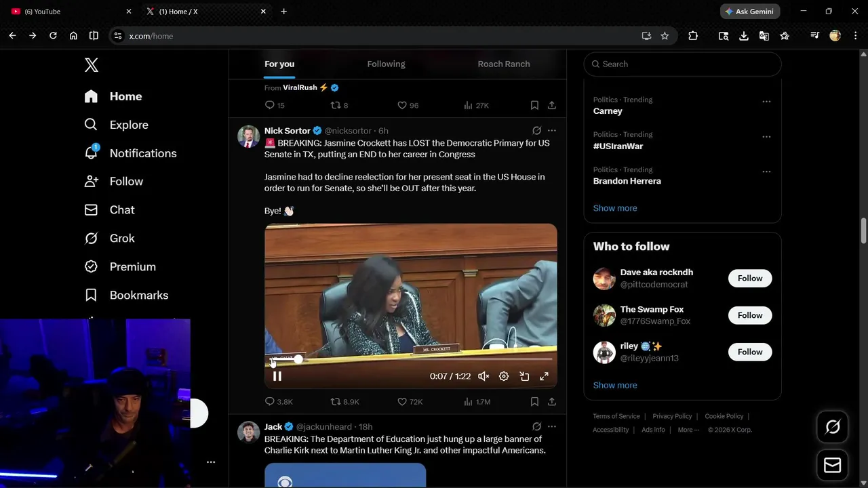868x488 pixels.
Task: Open a new browser tab
Action: pyautogui.click(x=284, y=12)
